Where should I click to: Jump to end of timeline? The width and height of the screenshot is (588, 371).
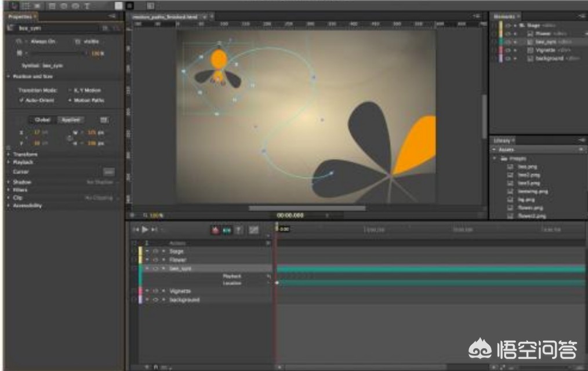154,230
